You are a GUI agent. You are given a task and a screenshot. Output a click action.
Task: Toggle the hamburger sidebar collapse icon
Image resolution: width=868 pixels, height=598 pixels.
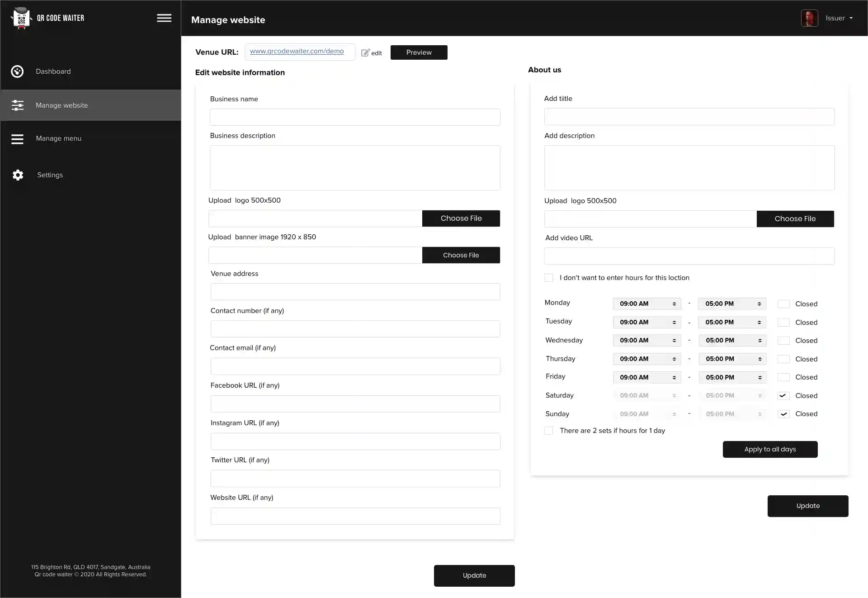pos(164,18)
